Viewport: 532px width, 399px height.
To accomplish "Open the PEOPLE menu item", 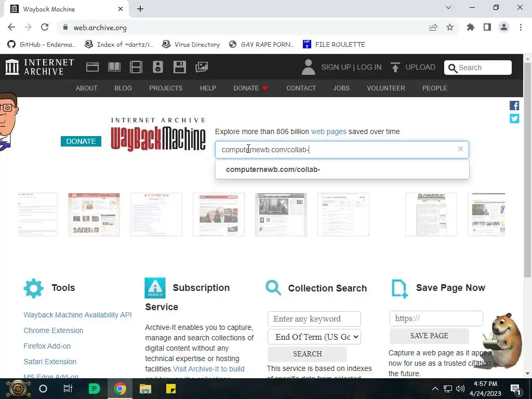I will pyautogui.click(x=435, y=88).
